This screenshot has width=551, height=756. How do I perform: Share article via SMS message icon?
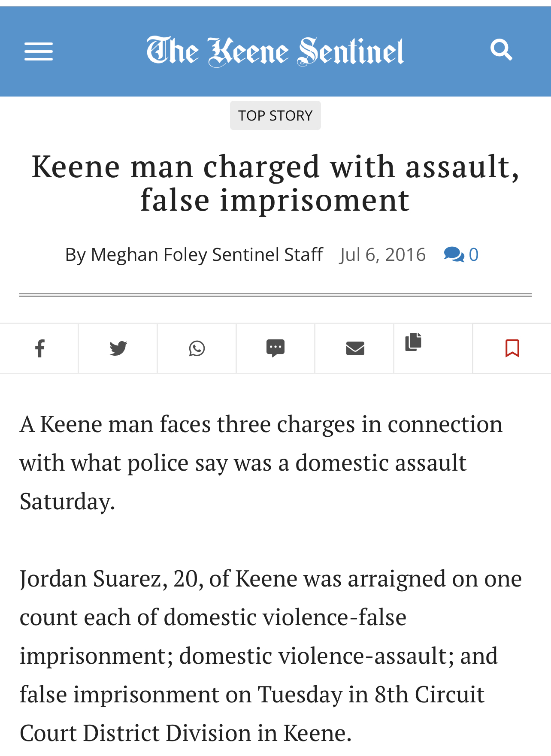click(x=275, y=348)
